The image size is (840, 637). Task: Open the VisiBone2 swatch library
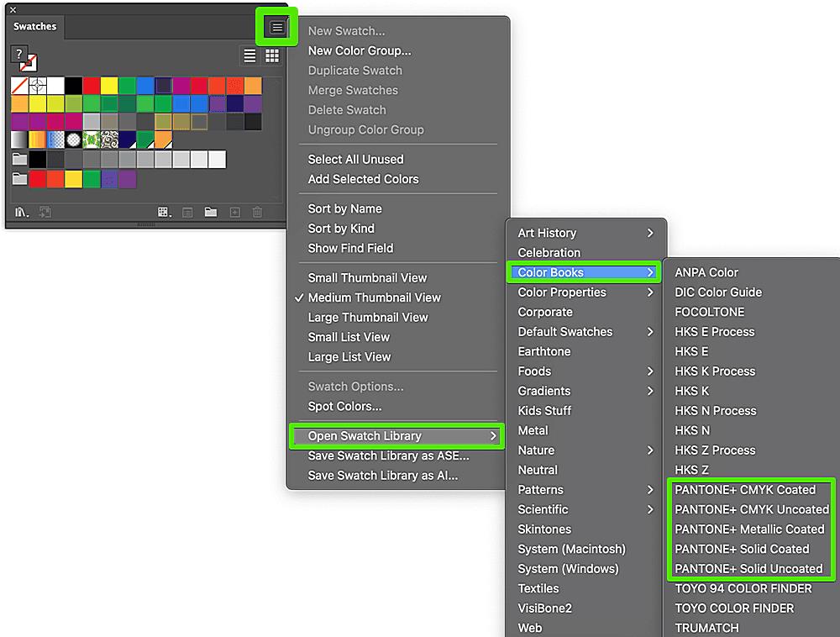tap(545, 608)
